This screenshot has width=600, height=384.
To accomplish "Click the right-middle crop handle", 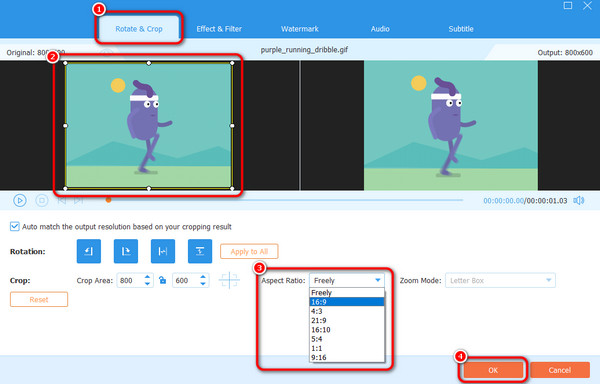I will click(232, 125).
